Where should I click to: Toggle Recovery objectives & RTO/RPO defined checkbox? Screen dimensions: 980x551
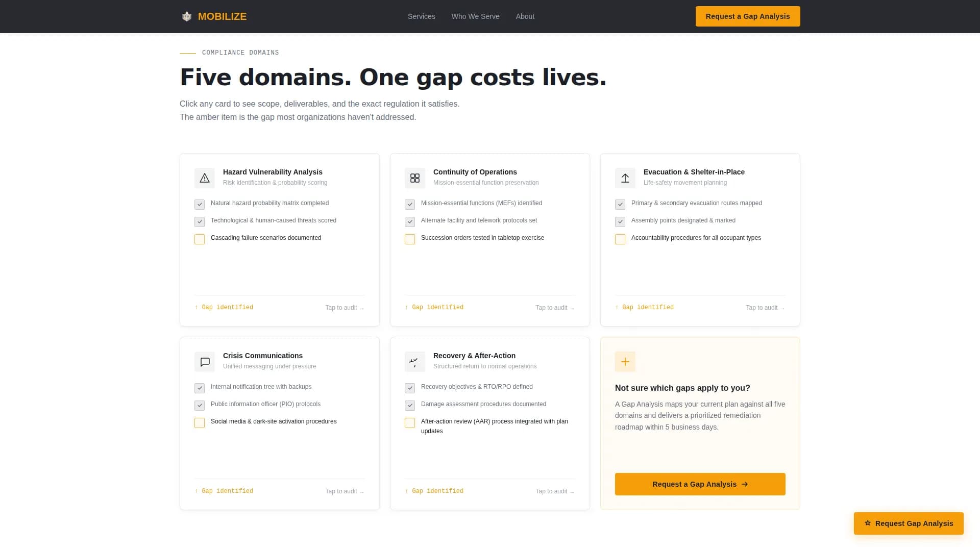point(410,388)
